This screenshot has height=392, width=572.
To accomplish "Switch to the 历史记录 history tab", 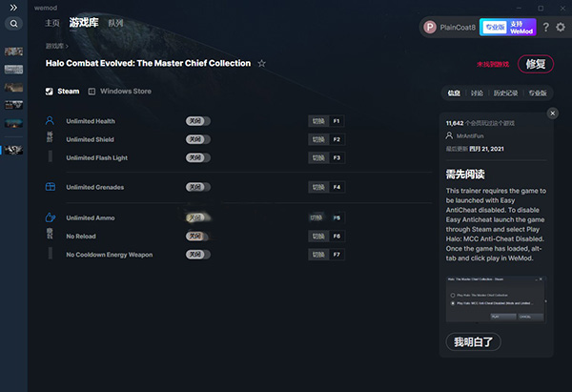I will pos(505,93).
